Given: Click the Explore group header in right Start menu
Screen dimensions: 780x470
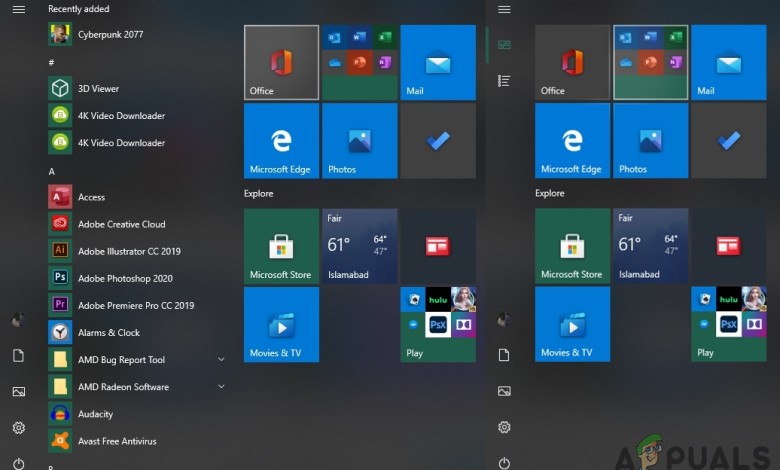Looking at the screenshot, I should pyautogui.click(x=550, y=193).
